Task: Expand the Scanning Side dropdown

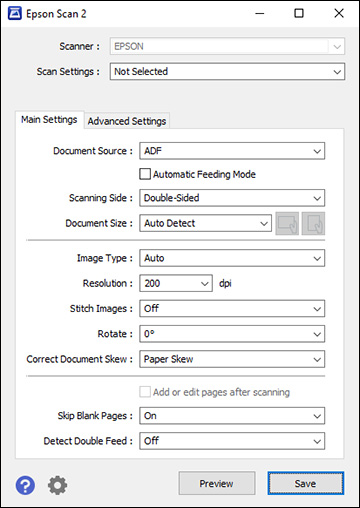Action: (x=232, y=198)
